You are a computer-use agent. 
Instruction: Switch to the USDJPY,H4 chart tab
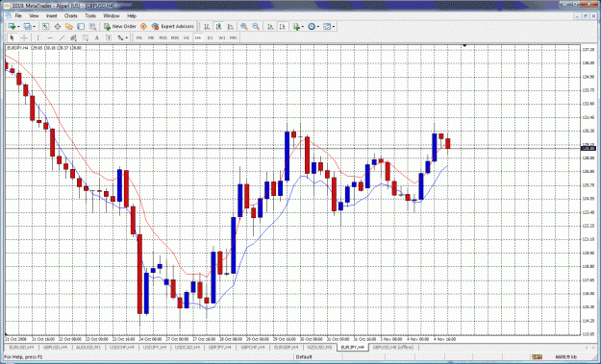click(155, 347)
